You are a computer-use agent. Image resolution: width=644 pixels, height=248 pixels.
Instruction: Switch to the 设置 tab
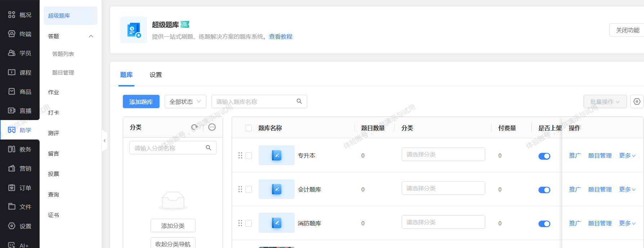click(x=156, y=75)
